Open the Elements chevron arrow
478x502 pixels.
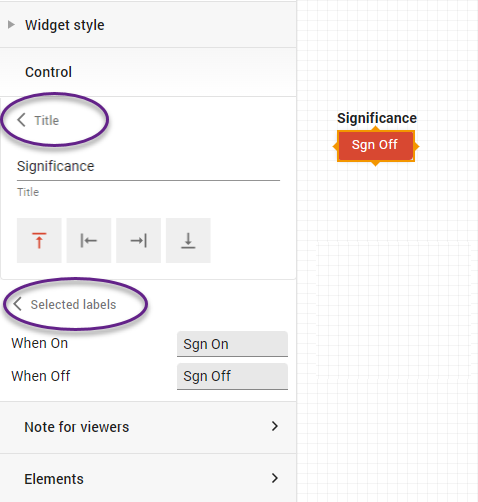click(x=275, y=478)
